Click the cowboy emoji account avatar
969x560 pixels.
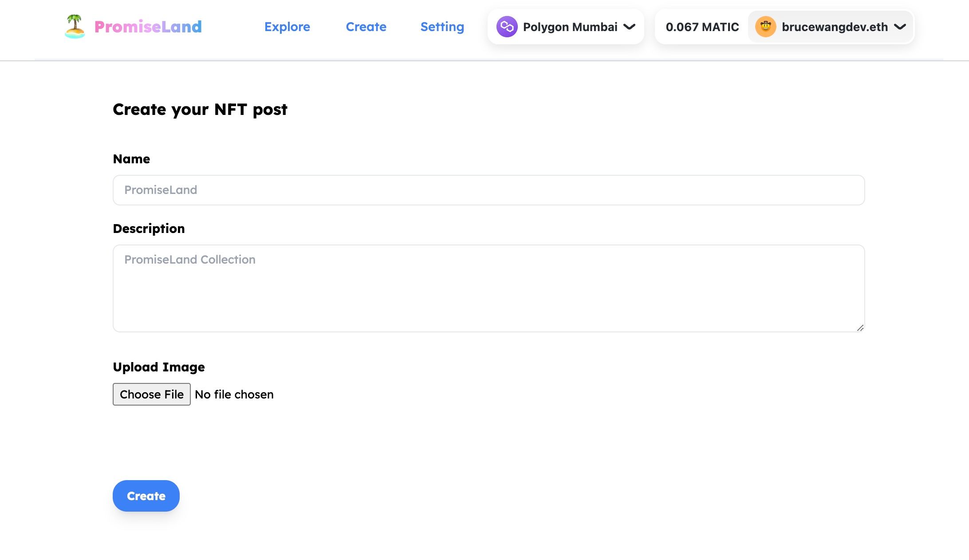766,27
